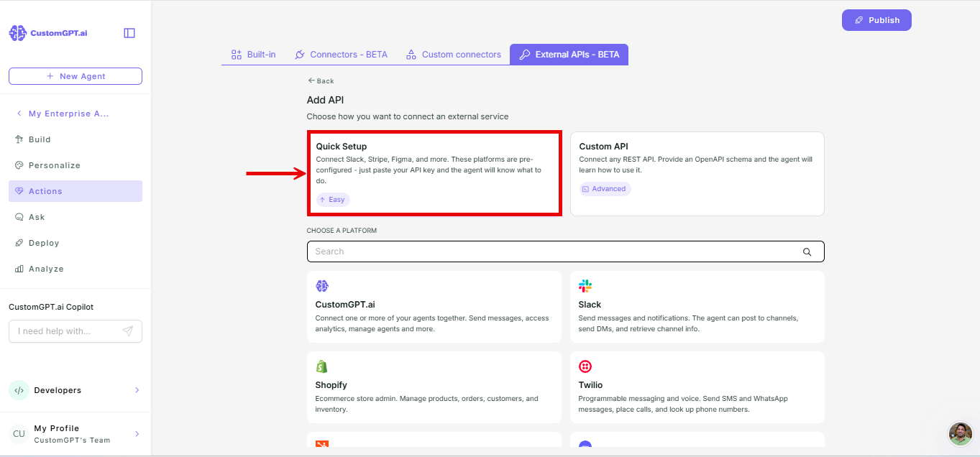Viewport: 980px width, 457px height.
Task: Switch to Custom connectors tab
Action: tap(454, 55)
